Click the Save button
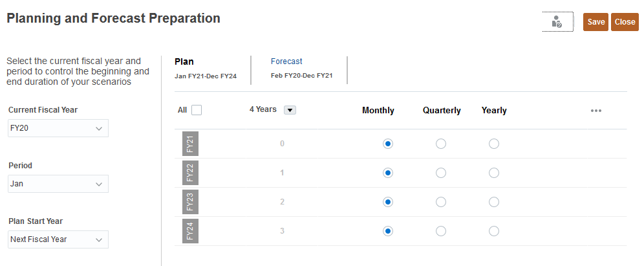644x266 pixels. click(596, 22)
